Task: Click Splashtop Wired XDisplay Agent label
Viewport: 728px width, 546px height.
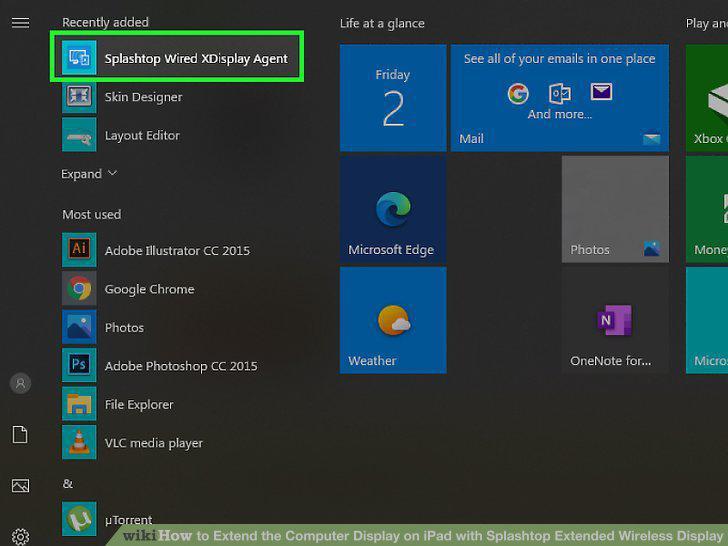Action: (x=196, y=58)
